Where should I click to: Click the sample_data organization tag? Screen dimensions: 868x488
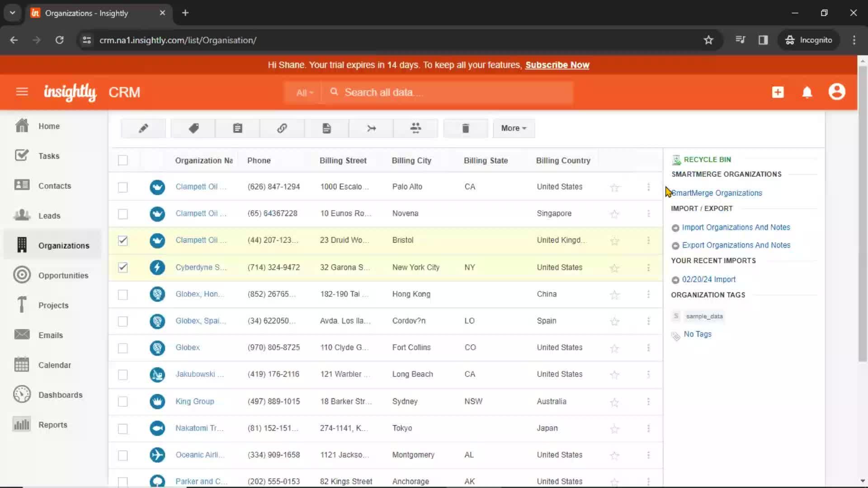(x=704, y=316)
